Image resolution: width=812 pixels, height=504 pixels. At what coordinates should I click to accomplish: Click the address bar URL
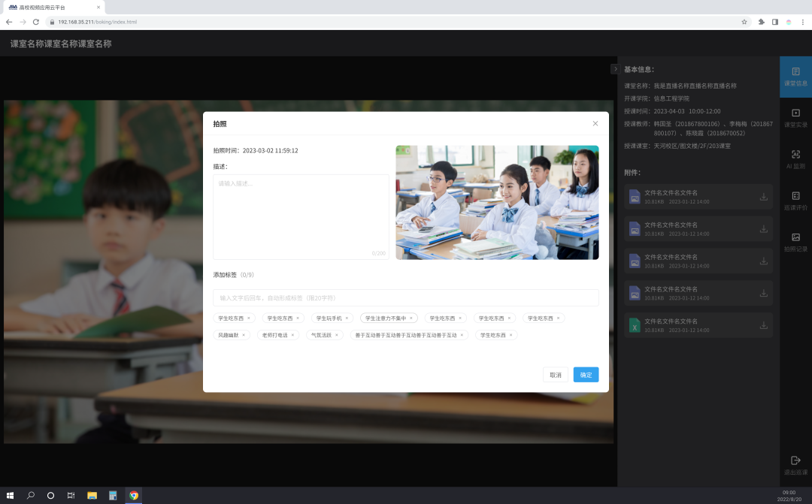[97, 22]
